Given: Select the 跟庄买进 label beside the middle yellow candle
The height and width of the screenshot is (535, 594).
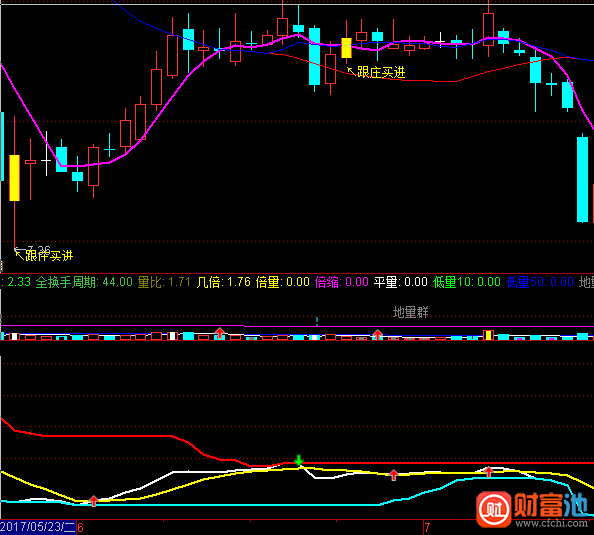Looking at the screenshot, I should tap(381, 72).
